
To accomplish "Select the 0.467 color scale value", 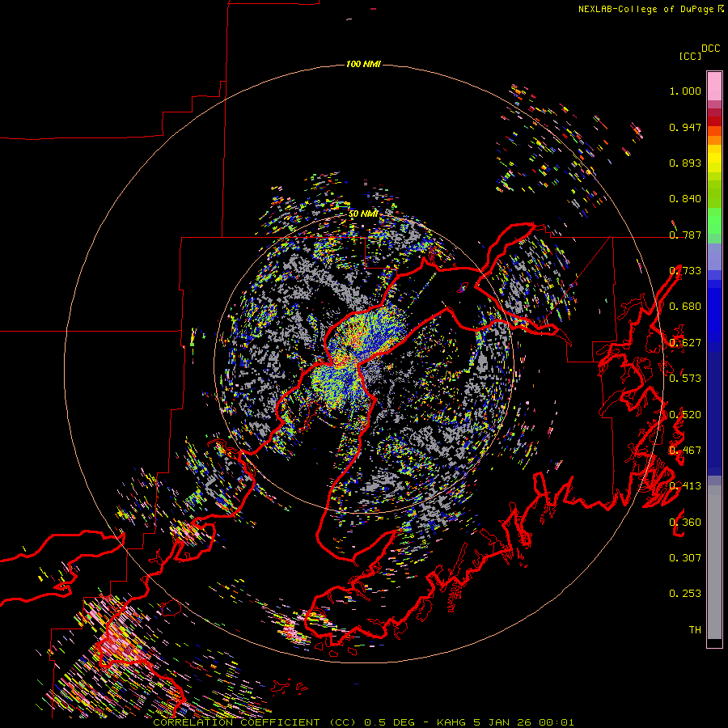I will (685, 451).
